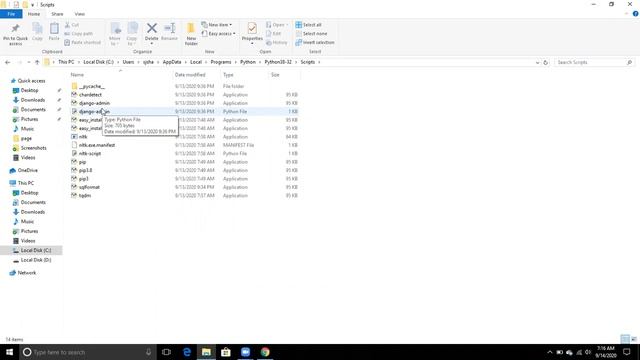
Task: Open the address bar previous locations dropdown
Action: click(x=537, y=62)
